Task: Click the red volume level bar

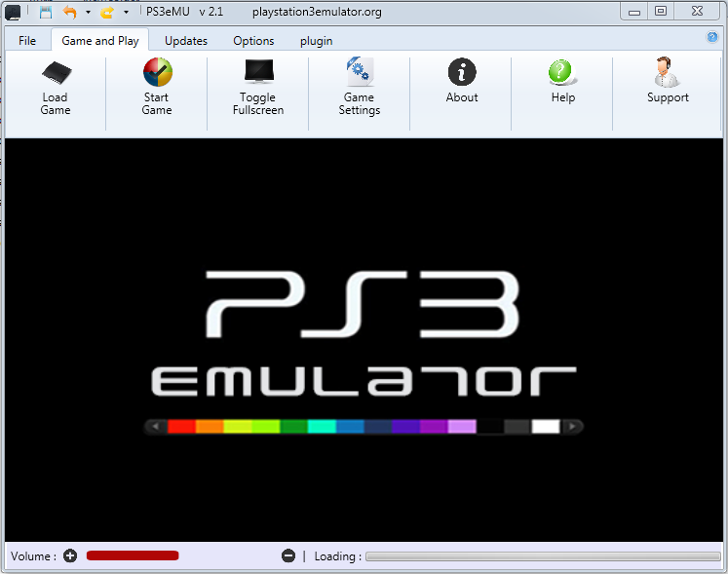Action: pyautogui.click(x=133, y=555)
